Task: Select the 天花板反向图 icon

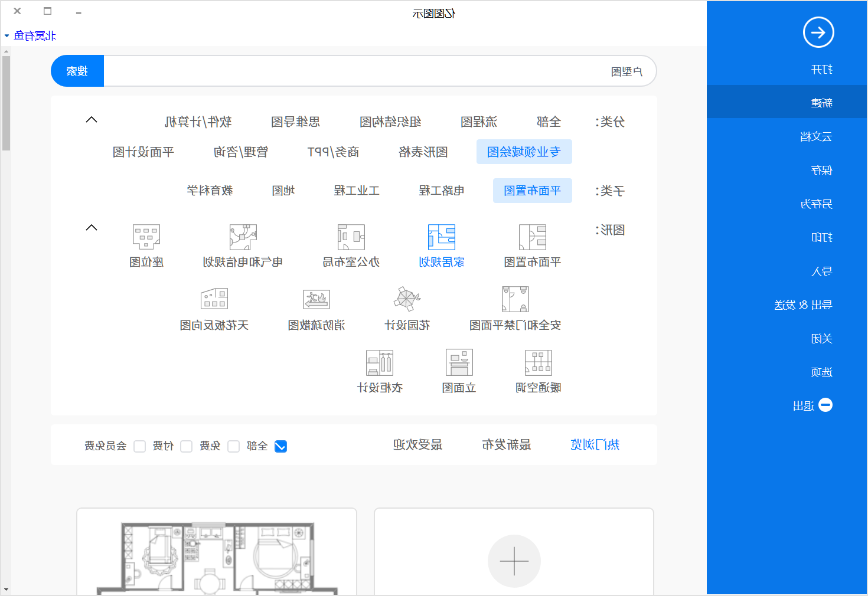Action: tap(214, 300)
